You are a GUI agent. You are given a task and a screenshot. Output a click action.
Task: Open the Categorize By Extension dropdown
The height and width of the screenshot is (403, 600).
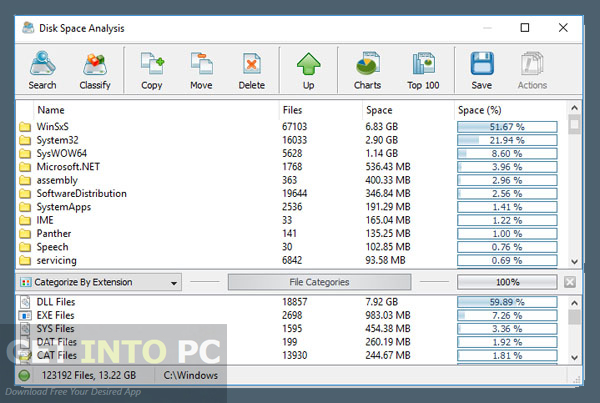pos(99,283)
